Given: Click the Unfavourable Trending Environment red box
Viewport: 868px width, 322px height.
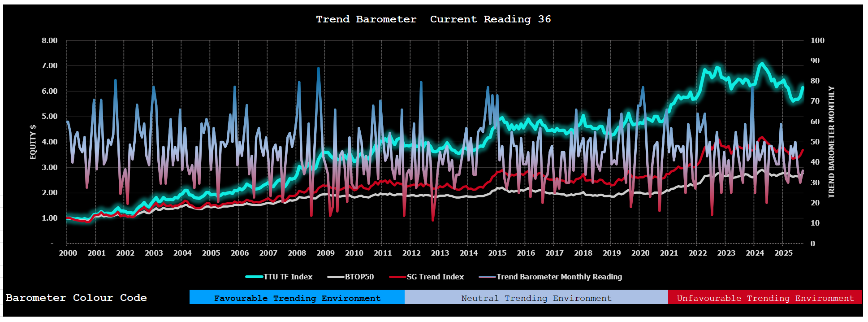Looking at the screenshot, I should pyautogui.click(x=765, y=298).
